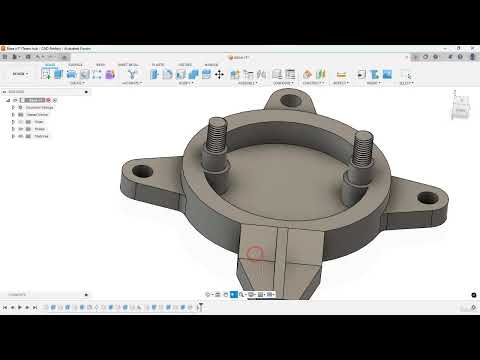Switch to the MESH tab
Image resolution: width=480 pixels, height=360 pixels.
click(100, 65)
